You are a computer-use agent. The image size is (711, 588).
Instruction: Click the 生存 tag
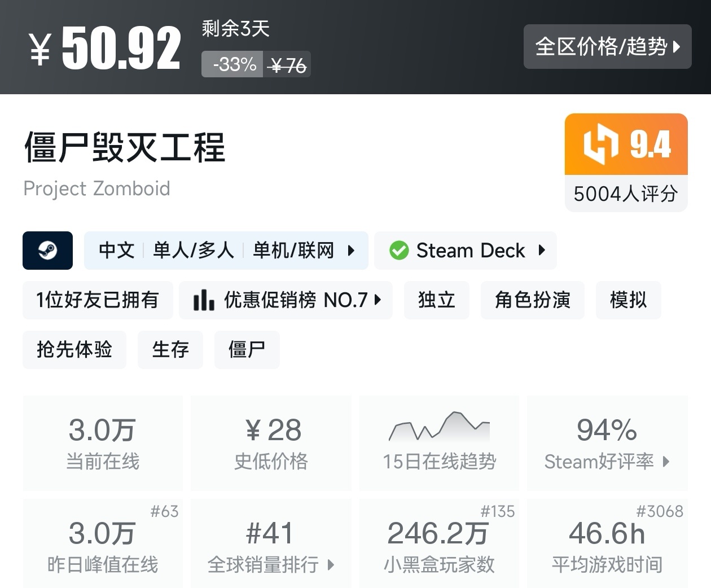pyautogui.click(x=170, y=350)
